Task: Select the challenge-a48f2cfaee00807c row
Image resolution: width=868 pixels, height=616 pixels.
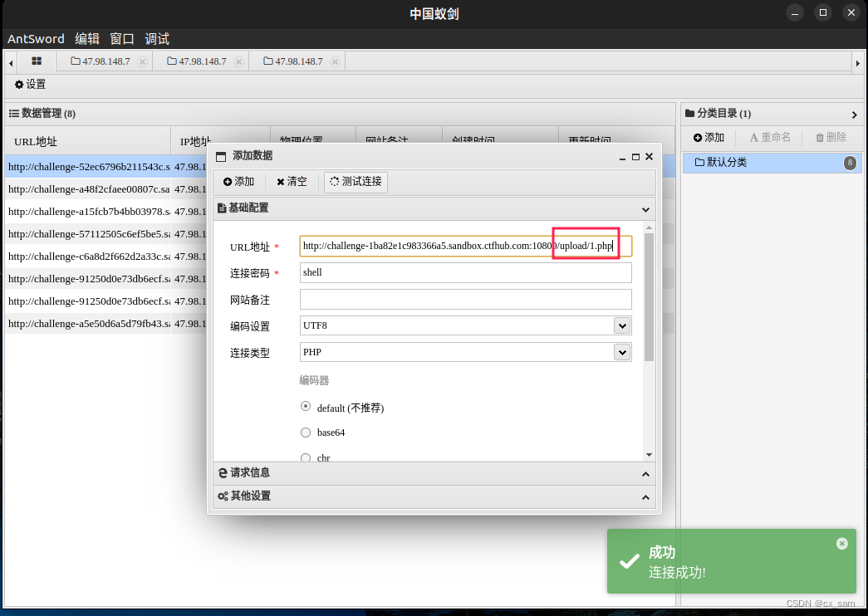Action: (105, 189)
